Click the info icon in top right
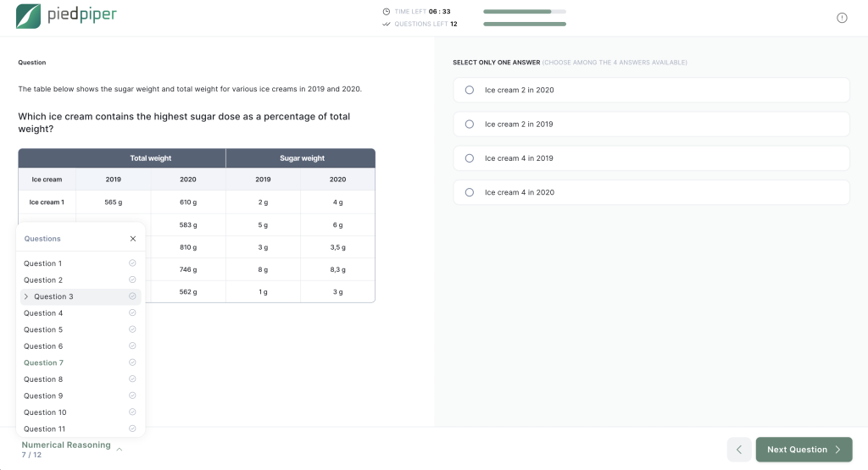Viewport: 868px width, 470px height. tap(842, 18)
